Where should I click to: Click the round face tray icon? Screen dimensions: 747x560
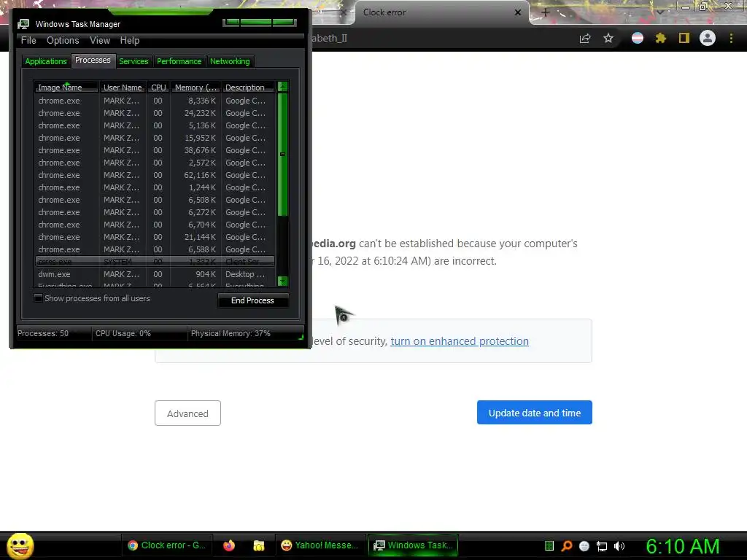tap(584, 545)
